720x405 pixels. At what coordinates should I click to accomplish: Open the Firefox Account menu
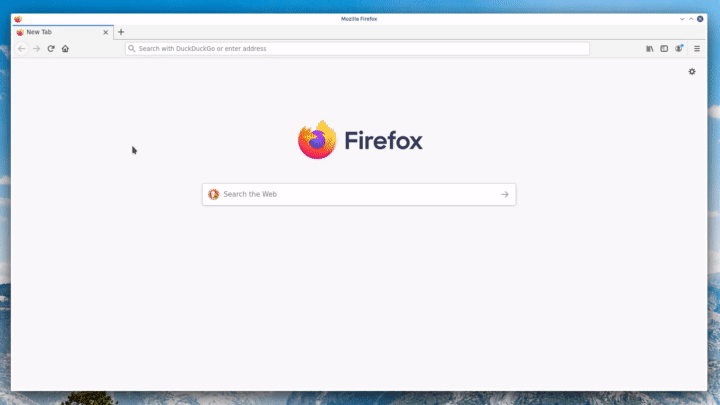point(679,49)
